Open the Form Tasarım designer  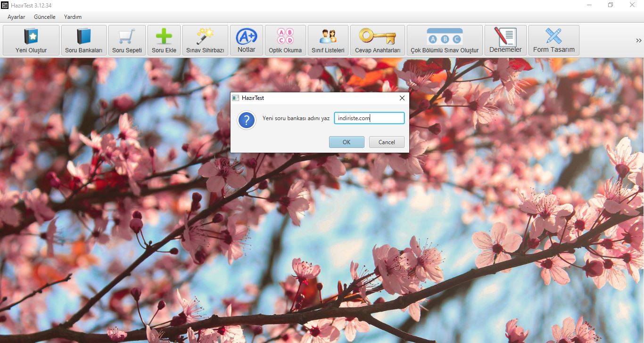pyautogui.click(x=554, y=41)
